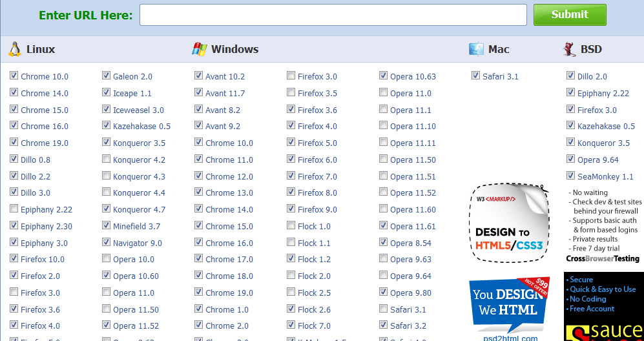Uncheck the Windows Chrome 1.0 checkbox
Viewport: 644px width, 341px height.
click(199, 309)
